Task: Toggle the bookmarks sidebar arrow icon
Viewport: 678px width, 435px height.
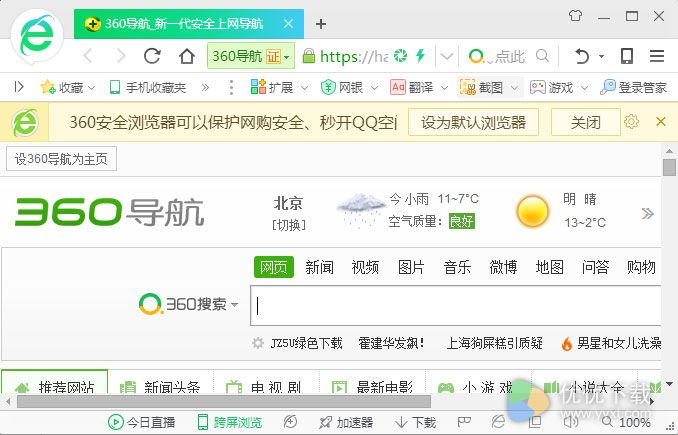Action: (19, 87)
